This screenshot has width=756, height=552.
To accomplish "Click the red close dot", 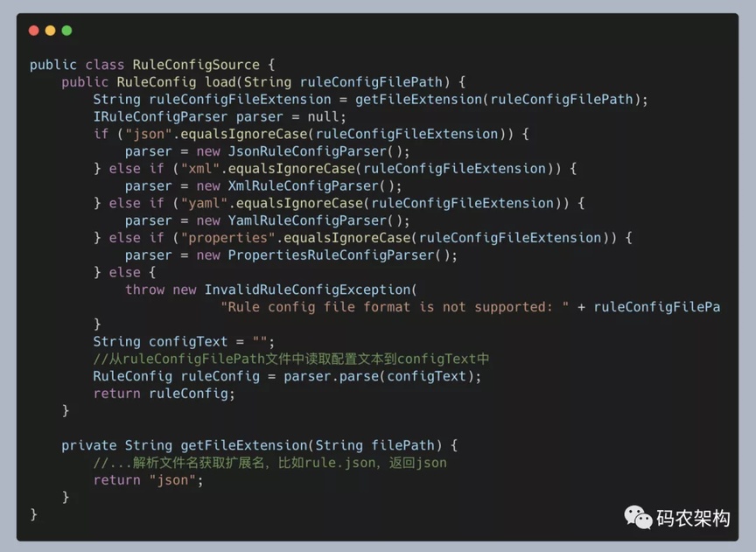I will [x=34, y=31].
